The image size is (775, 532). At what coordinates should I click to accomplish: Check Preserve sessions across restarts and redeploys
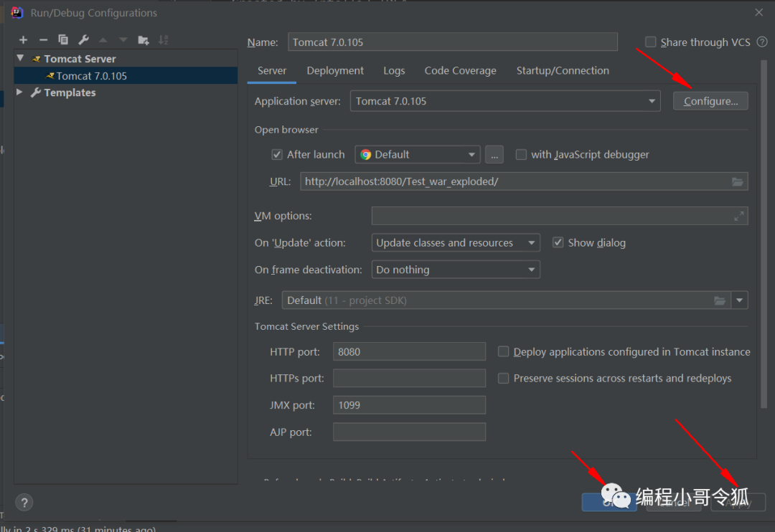(503, 378)
